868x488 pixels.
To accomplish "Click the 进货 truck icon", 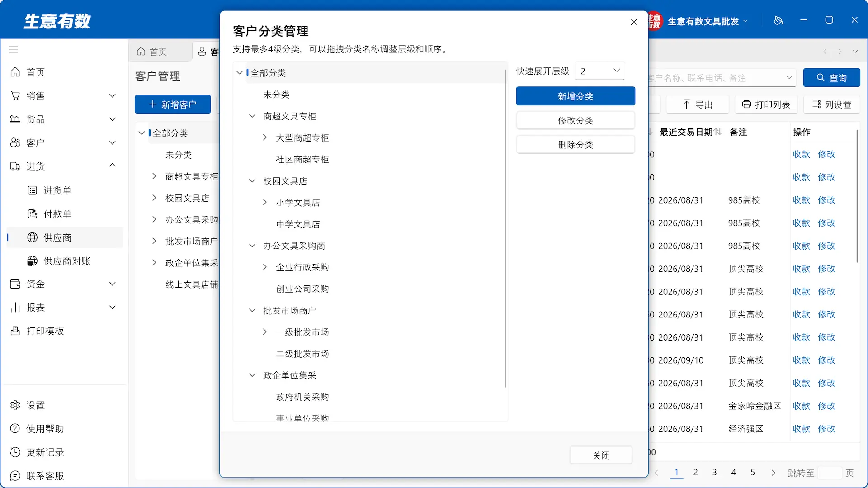I will 15,166.
